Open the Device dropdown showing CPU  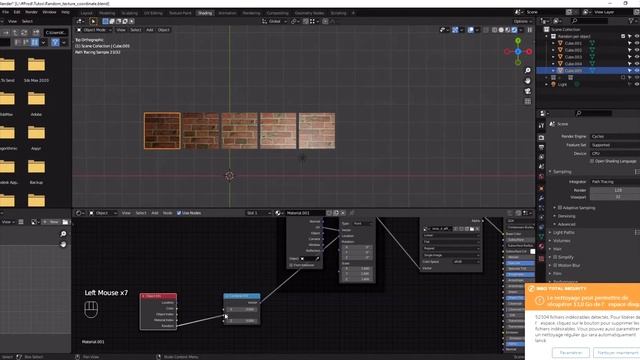[x=615, y=153]
